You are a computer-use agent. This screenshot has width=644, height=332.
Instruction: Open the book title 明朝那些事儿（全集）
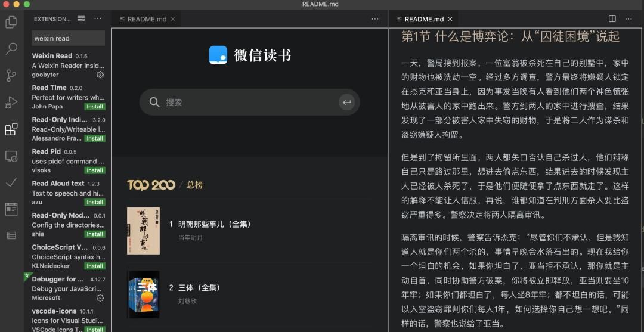coord(215,225)
